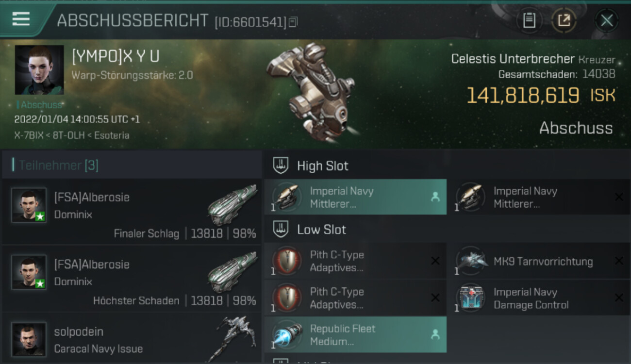
Task: Select Alberosie Finaler Schlag entry
Action: tap(132, 212)
